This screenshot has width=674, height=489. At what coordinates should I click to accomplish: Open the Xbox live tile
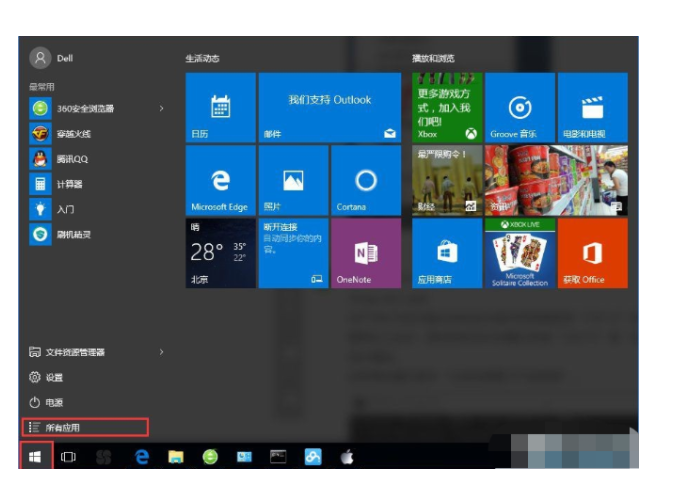point(447,107)
